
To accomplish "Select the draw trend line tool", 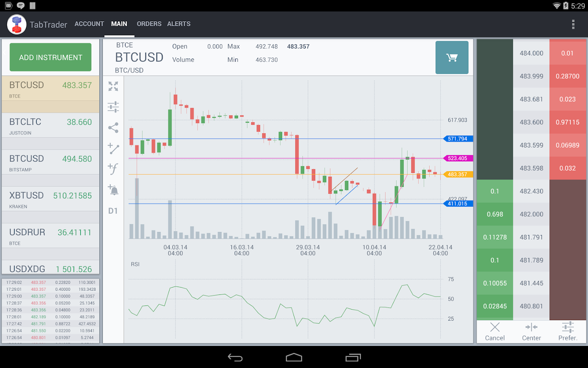I will (x=113, y=148).
